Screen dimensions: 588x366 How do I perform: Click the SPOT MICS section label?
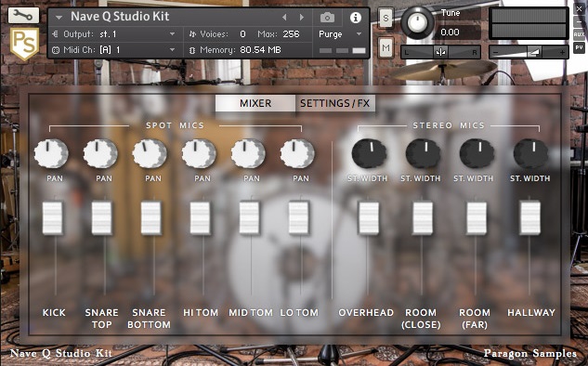[175, 125]
